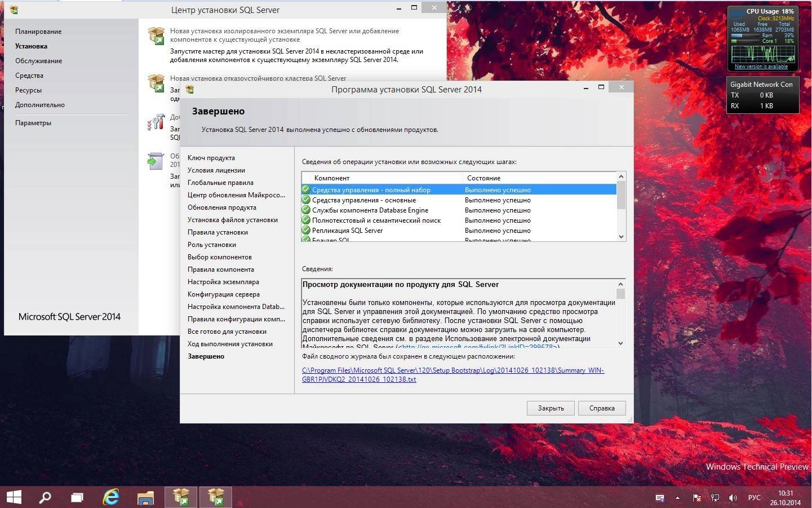Open the Средства section
Image resolution: width=812 pixels, height=508 pixels.
click(x=29, y=76)
